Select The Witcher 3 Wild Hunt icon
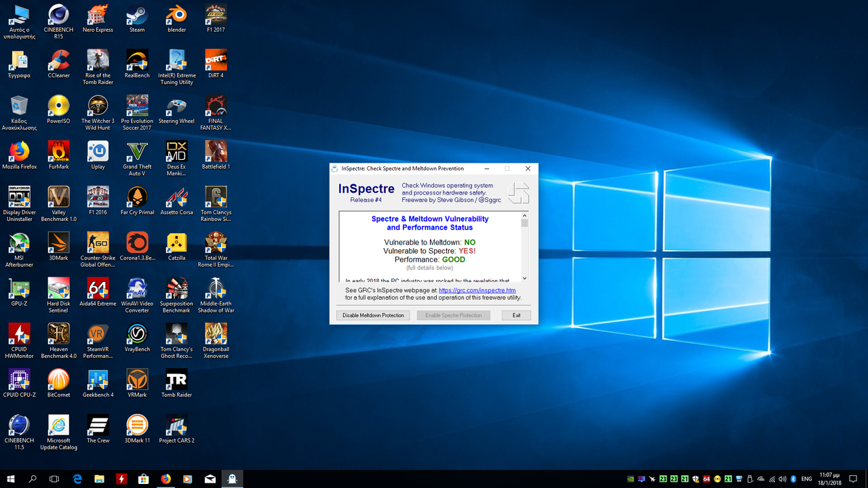The image size is (868, 488). point(98,113)
